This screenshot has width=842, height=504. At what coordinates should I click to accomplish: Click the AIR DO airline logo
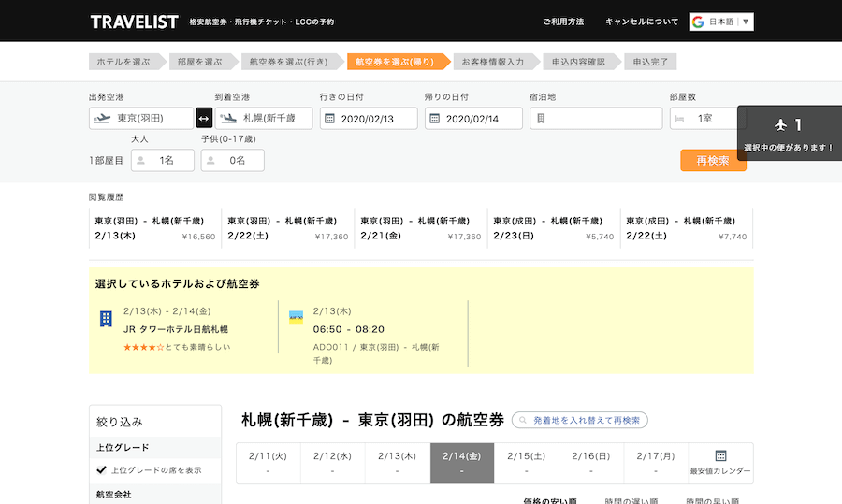pos(296,317)
